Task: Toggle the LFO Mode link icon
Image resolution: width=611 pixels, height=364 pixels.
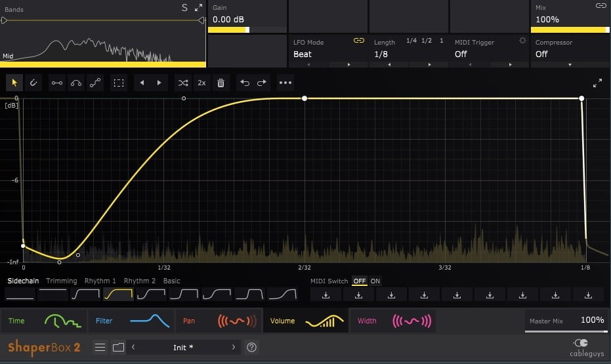Action: tap(359, 41)
